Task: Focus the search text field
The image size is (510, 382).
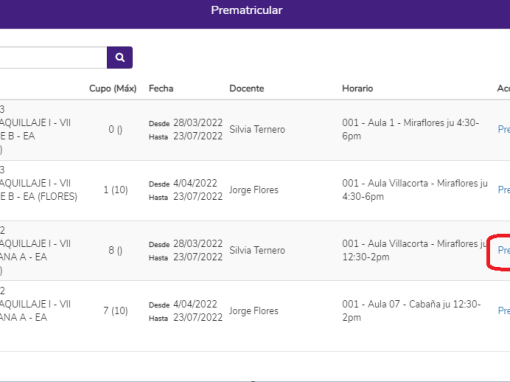Action: pos(53,58)
